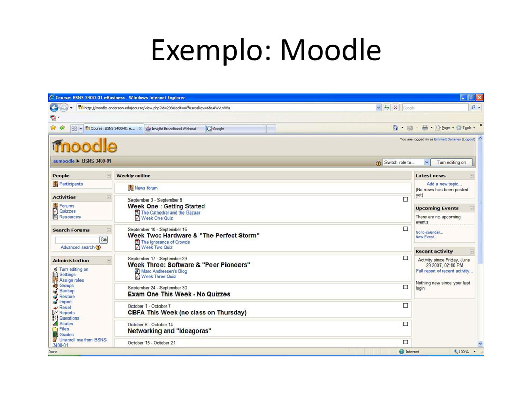532x399 pixels.
Task: Toggle the Week One section show-only box
Action: (x=405, y=199)
